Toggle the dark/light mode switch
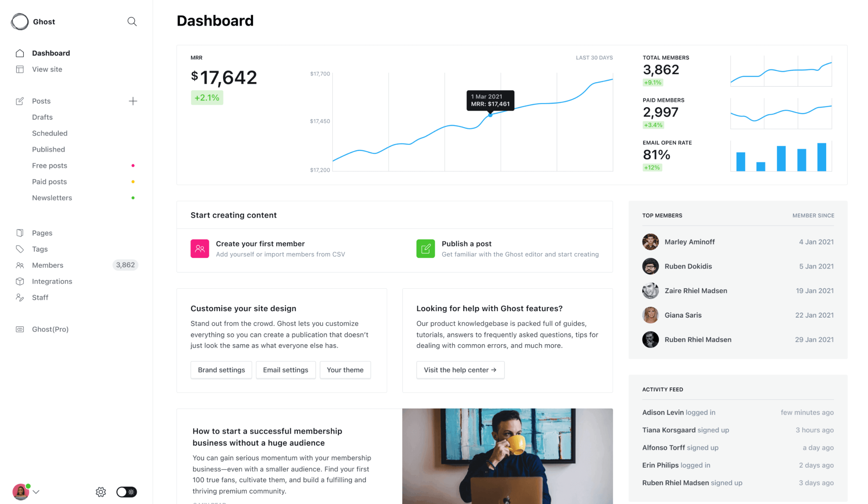This screenshot has width=868, height=504. click(x=126, y=491)
